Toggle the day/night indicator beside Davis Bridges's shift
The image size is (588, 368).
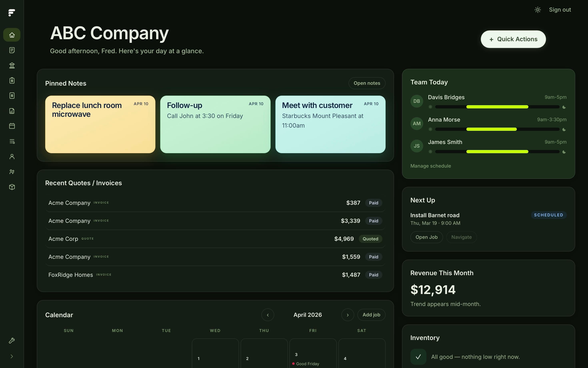tap(564, 107)
